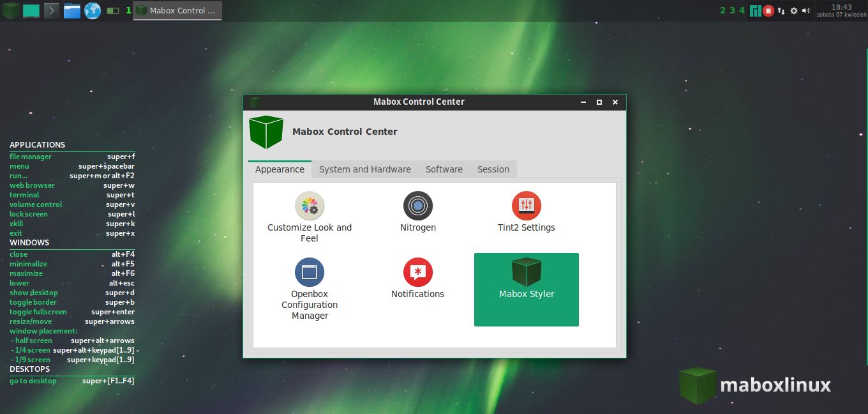Select the Mabox Control taskbar button
The image size is (868, 414).
coord(177,10)
